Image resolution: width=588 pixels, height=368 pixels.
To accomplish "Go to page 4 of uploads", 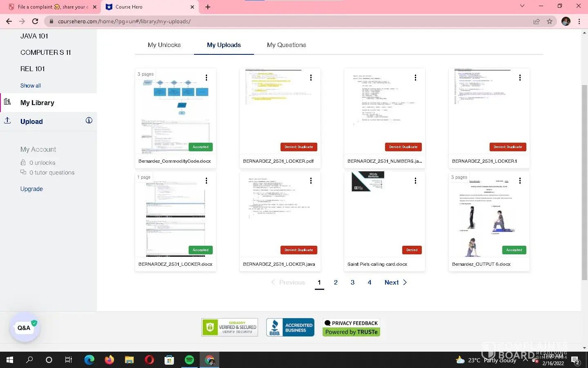I will (370, 282).
